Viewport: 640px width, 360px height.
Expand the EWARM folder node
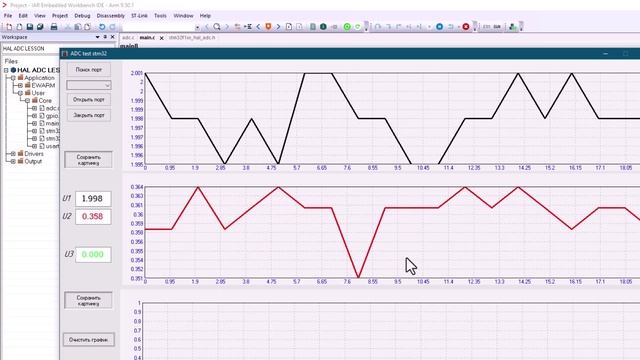pos(20,85)
